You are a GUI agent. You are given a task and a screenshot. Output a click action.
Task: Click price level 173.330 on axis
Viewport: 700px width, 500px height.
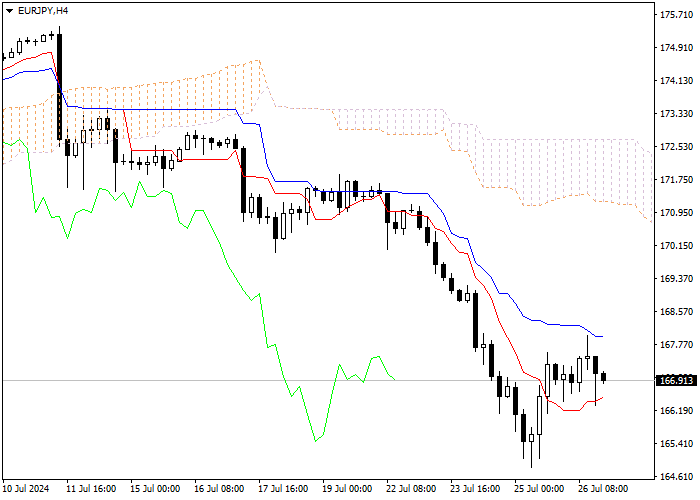point(676,114)
